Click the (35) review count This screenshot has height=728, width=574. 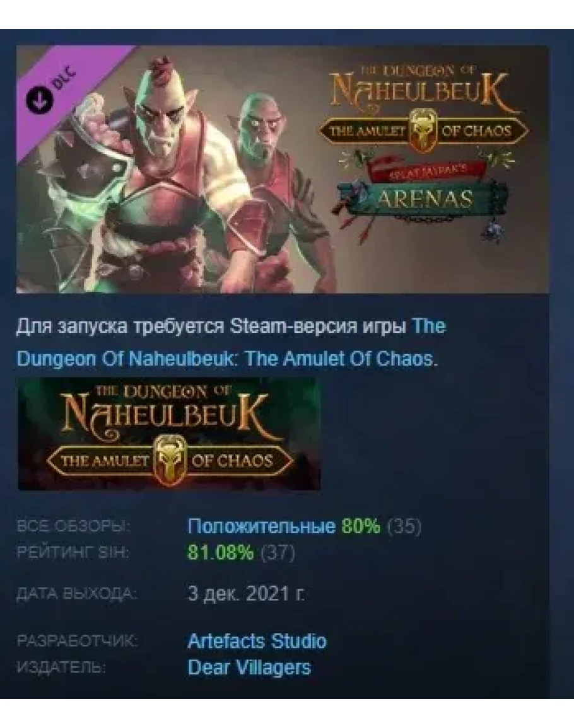404,526
